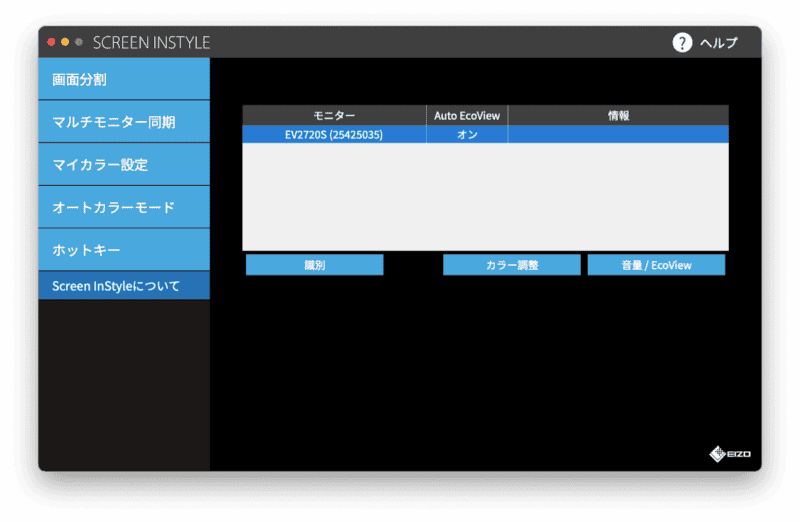Image resolution: width=800 pixels, height=522 pixels.
Task: Open the ホットキー settings
Action: click(x=124, y=250)
